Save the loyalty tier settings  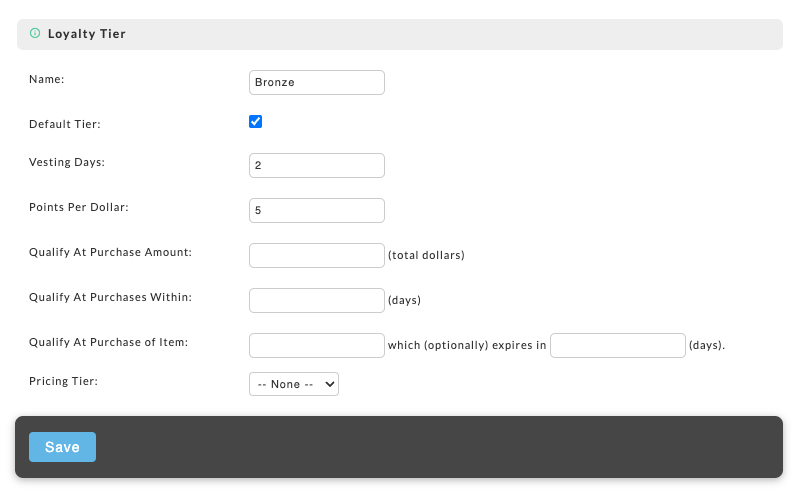pos(62,447)
